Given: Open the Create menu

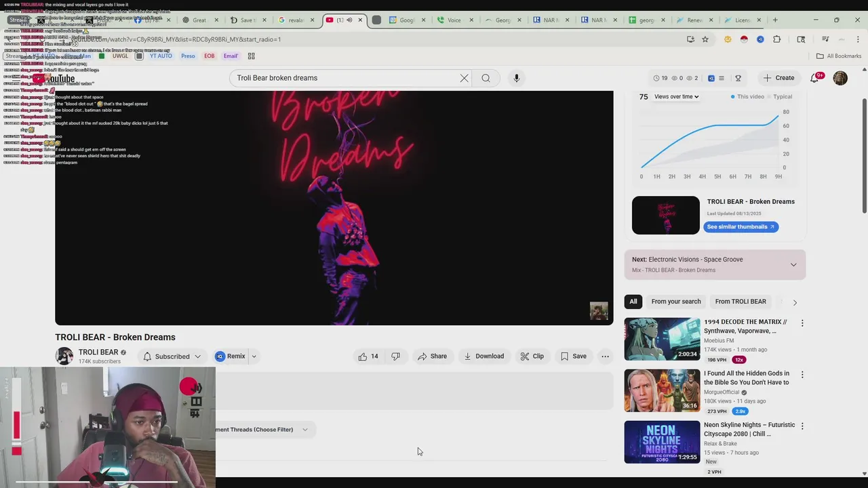Looking at the screenshot, I should click(x=778, y=78).
